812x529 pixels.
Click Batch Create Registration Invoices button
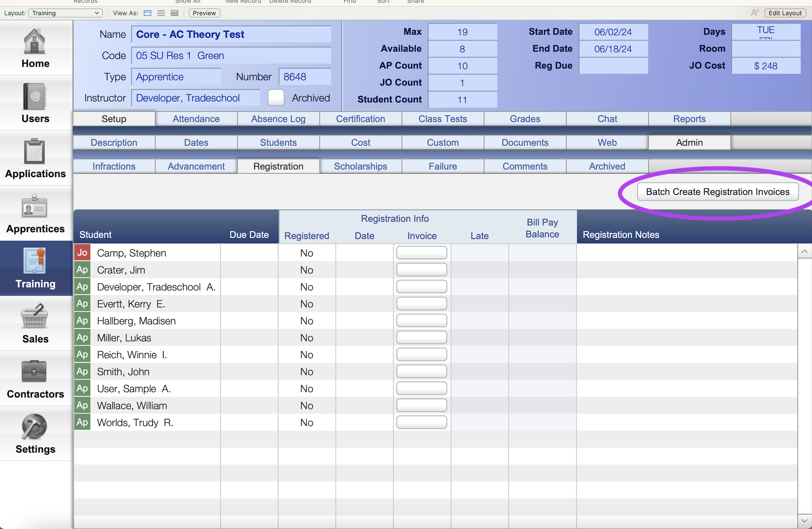tap(717, 191)
